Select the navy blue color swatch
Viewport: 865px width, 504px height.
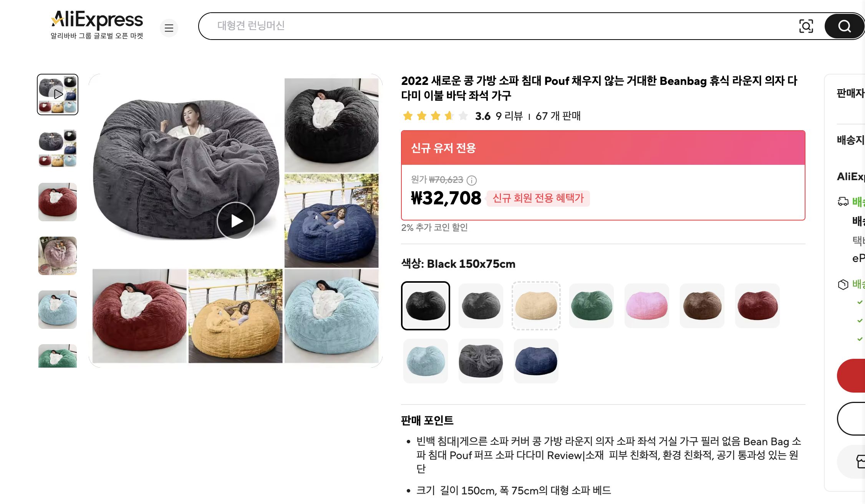tap(536, 360)
